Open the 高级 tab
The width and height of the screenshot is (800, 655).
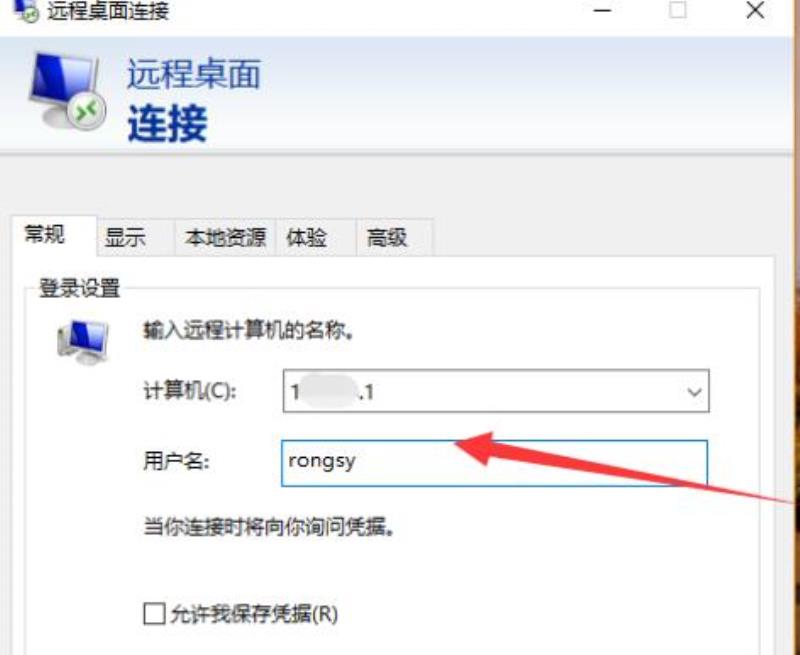pyautogui.click(x=387, y=237)
